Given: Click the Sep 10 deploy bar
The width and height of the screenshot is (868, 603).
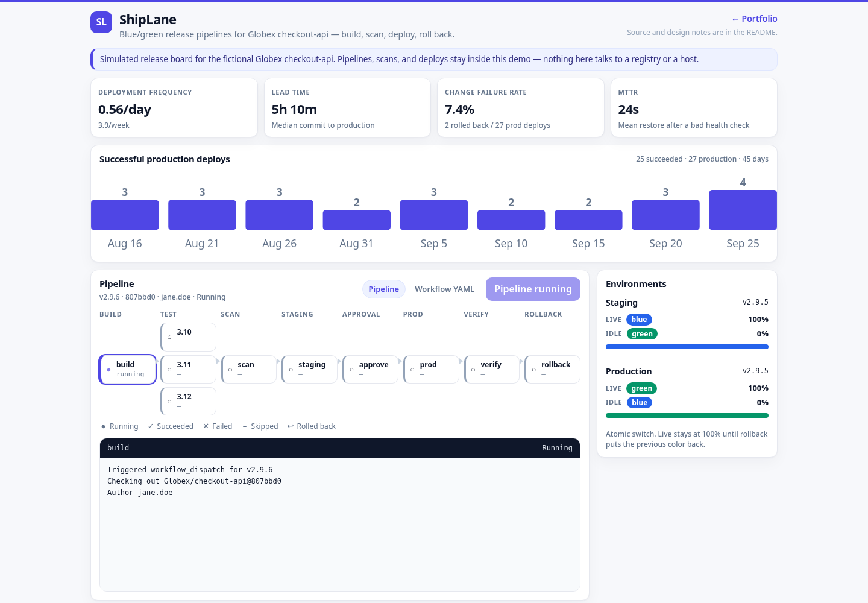Looking at the screenshot, I should 511,220.
